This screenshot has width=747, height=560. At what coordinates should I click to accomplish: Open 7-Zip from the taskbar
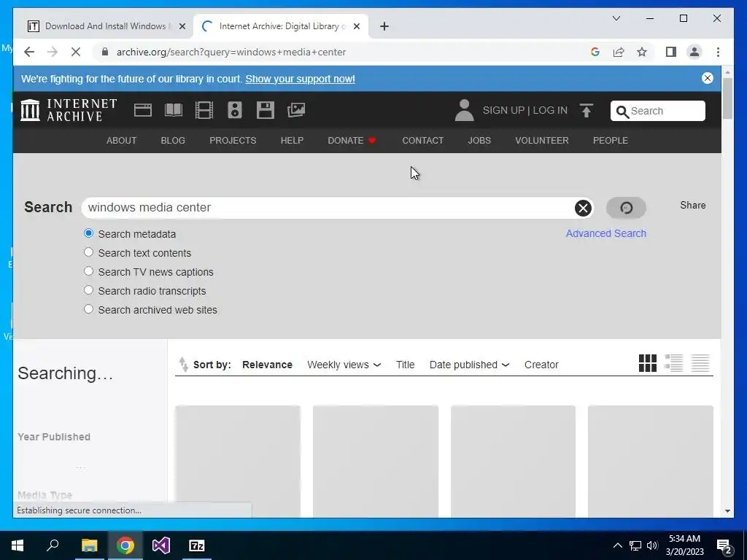click(197, 545)
